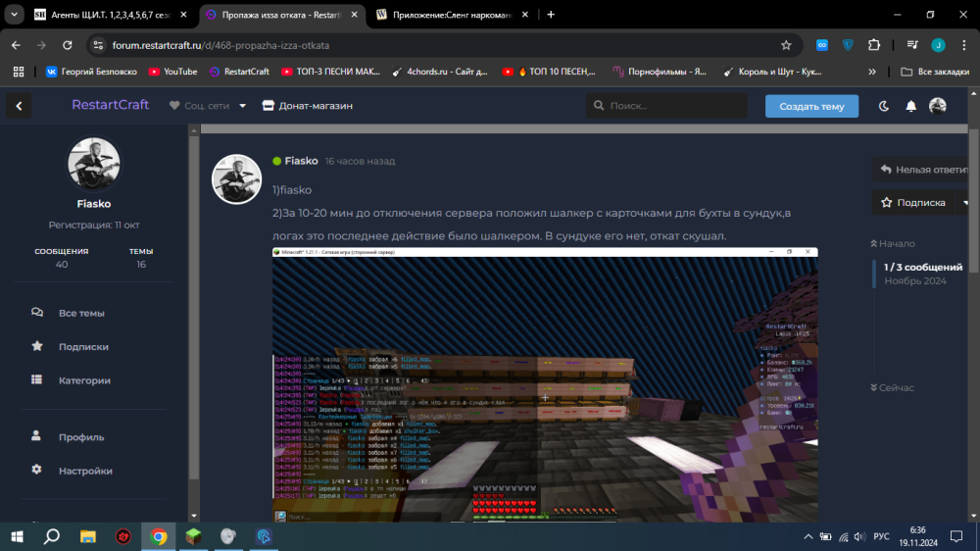This screenshot has height=551, width=980.
Task: Click the browser back arrow
Action: coord(16,45)
